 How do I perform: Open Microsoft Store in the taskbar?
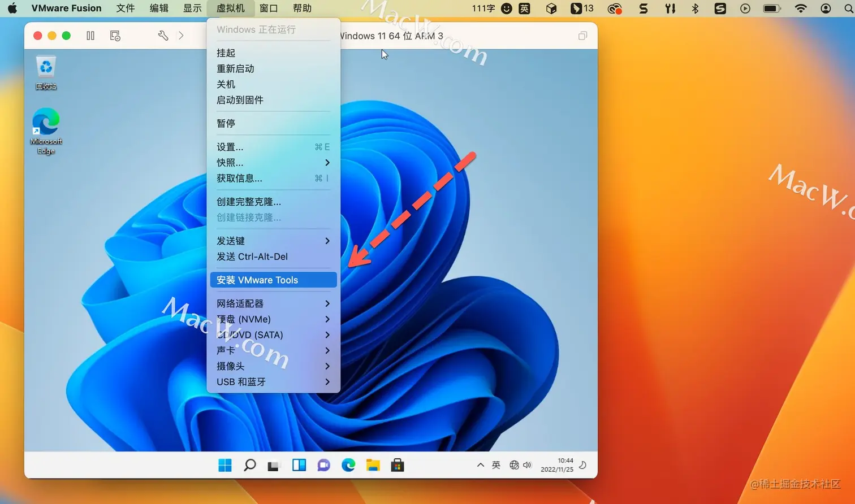[398, 465]
